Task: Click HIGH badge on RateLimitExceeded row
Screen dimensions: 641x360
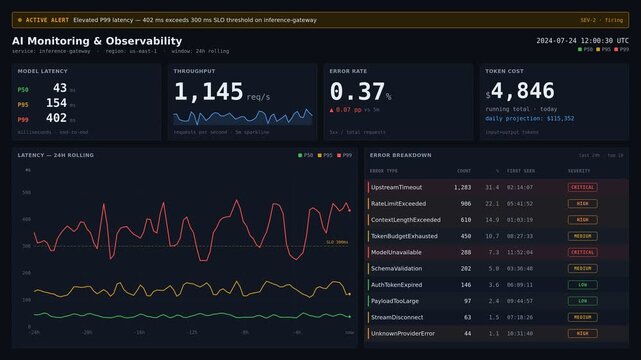Action: (x=583, y=203)
